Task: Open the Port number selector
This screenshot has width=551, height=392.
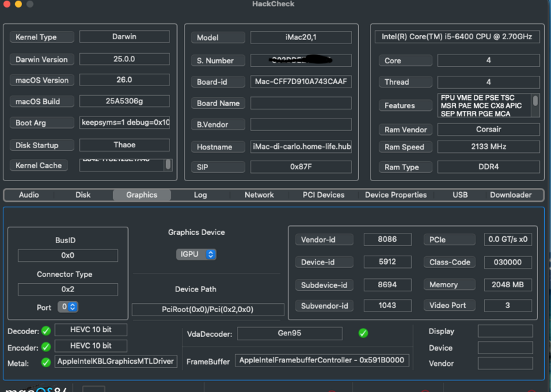Action: 67,307
